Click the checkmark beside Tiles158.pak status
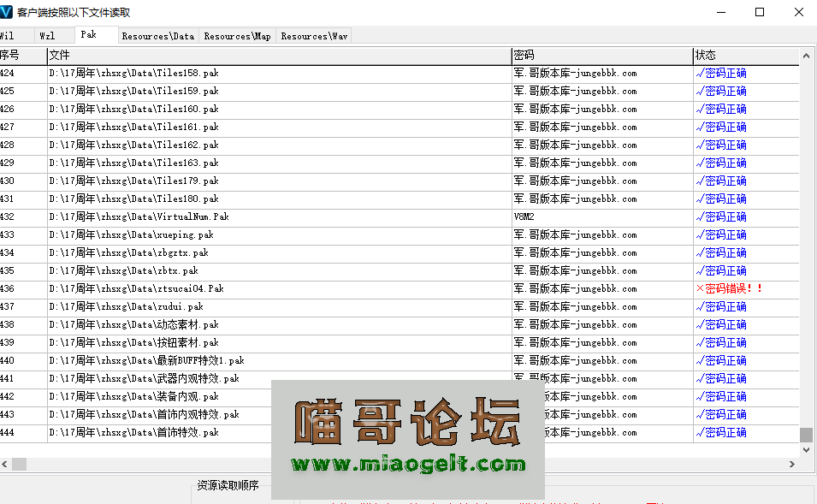 tap(702, 73)
